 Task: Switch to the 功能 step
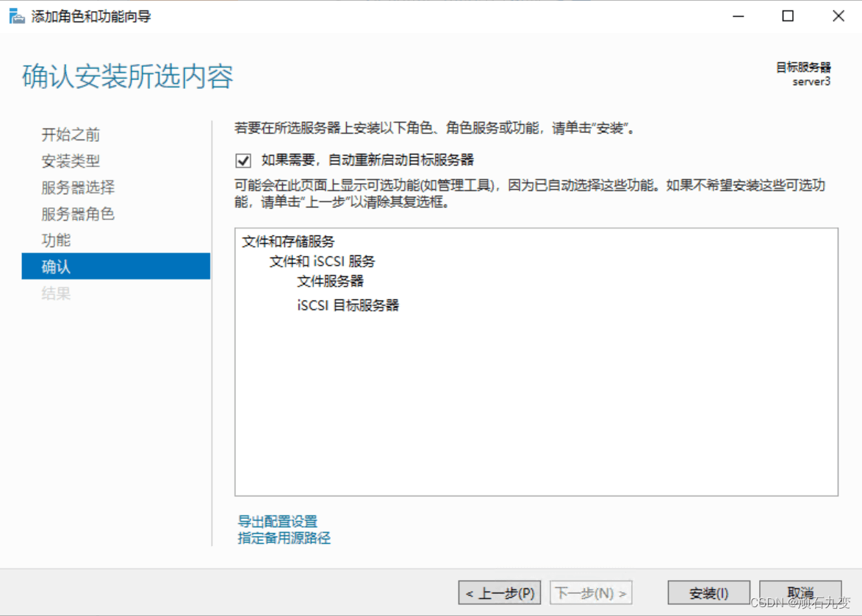[x=56, y=240]
